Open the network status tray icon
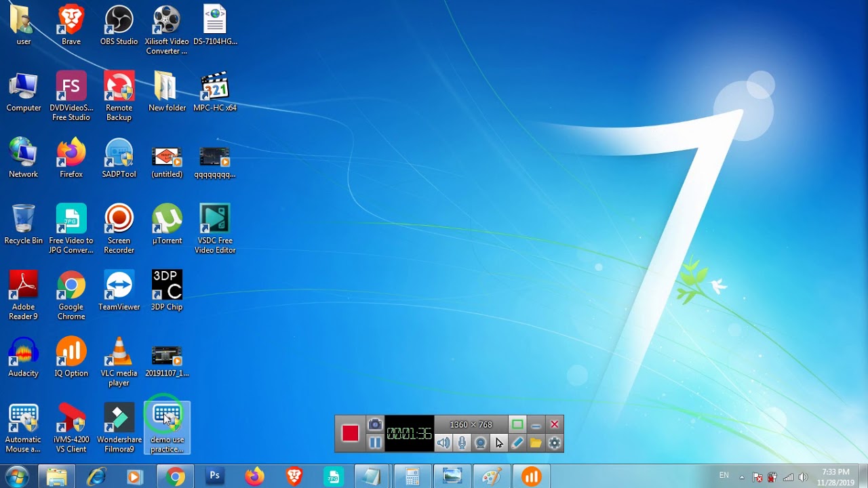Image resolution: width=868 pixels, height=488 pixels. pyautogui.click(x=788, y=477)
